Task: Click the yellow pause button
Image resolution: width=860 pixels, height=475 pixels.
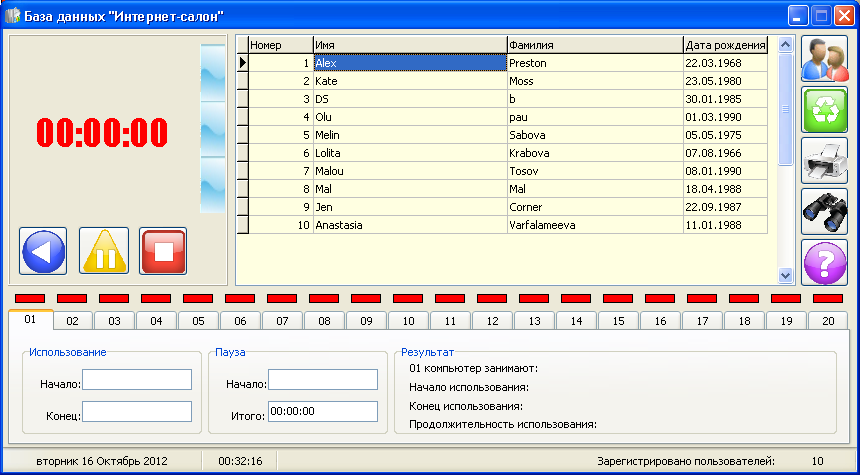Action: pyautogui.click(x=104, y=251)
